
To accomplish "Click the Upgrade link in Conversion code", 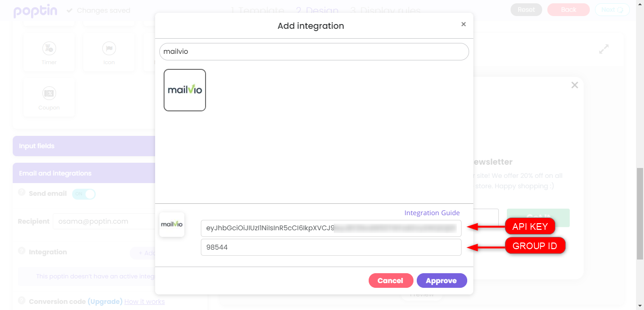I will point(105,302).
